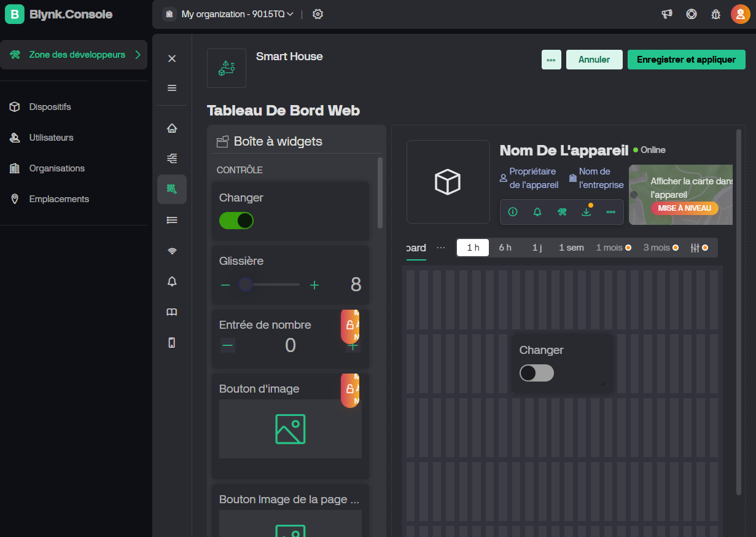The image size is (756, 537).
Task: Click the device bell notification icon
Action: [537, 212]
